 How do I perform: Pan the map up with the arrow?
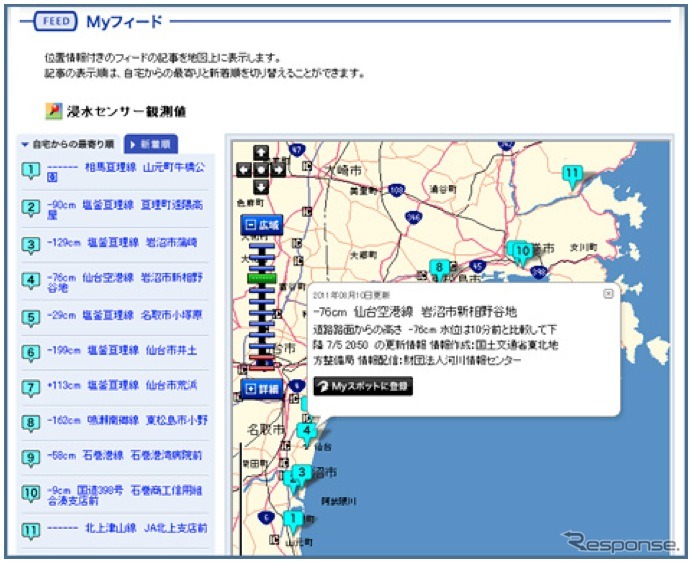point(261,153)
